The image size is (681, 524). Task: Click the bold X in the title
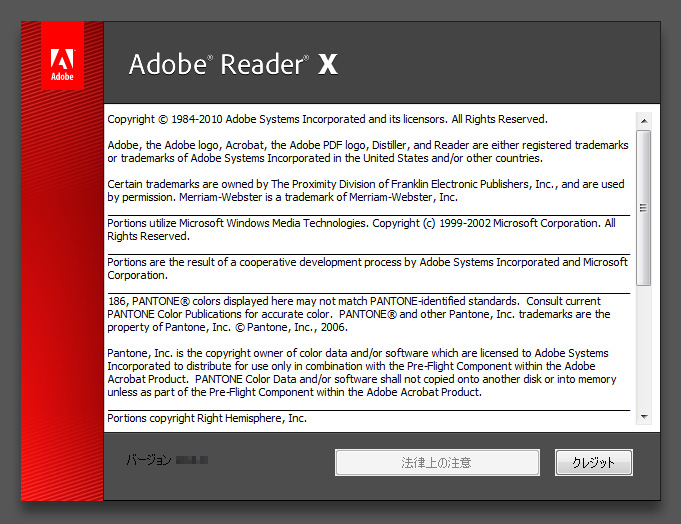[328, 66]
